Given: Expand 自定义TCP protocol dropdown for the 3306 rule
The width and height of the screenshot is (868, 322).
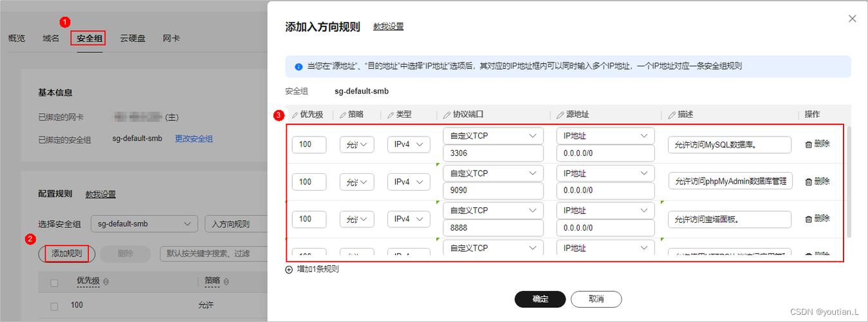Looking at the screenshot, I should [494, 136].
